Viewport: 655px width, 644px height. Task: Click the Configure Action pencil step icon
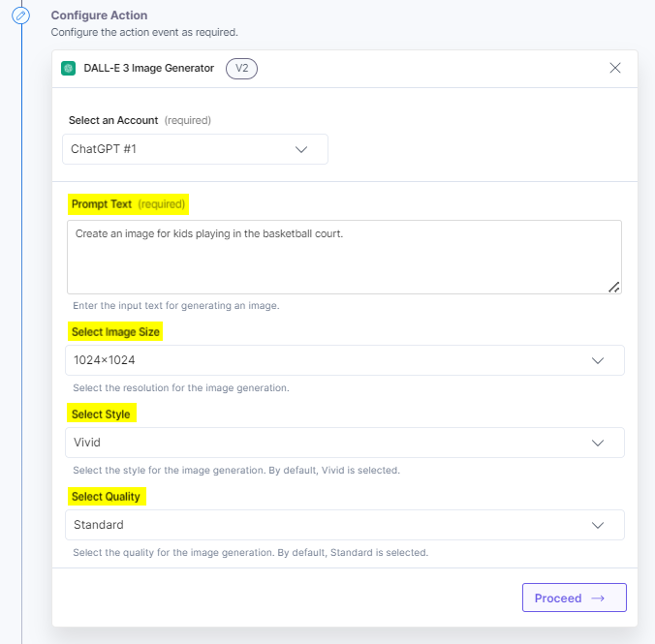[21, 16]
